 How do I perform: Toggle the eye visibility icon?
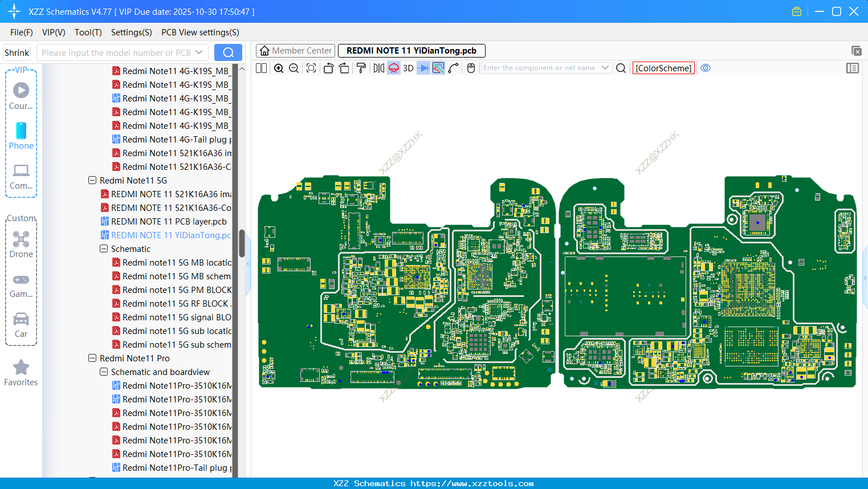point(706,68)
